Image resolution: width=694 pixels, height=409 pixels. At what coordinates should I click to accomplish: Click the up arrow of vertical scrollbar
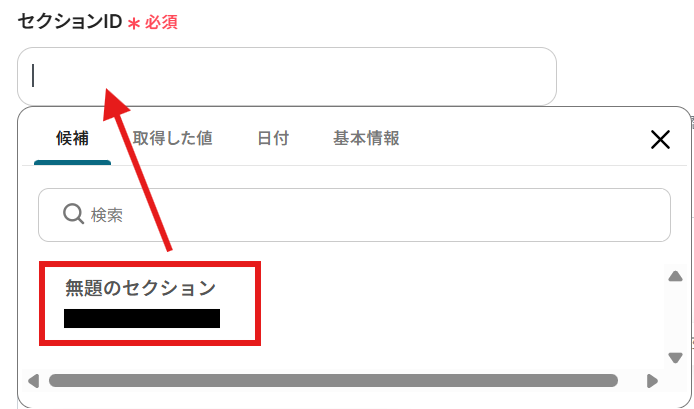pos(675,277)
